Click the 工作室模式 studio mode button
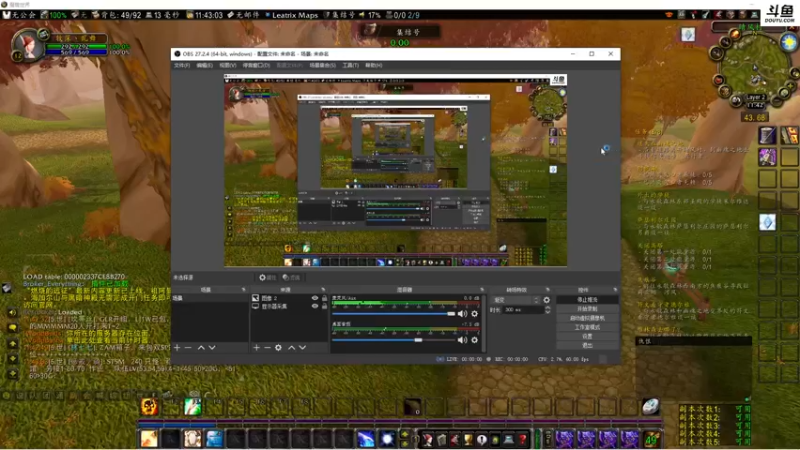Screen dimensions: 800x450 [587, 328]
